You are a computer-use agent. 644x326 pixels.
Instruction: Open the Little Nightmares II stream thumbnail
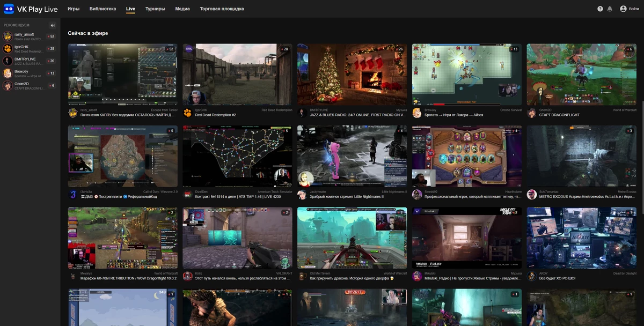point(352,156)
